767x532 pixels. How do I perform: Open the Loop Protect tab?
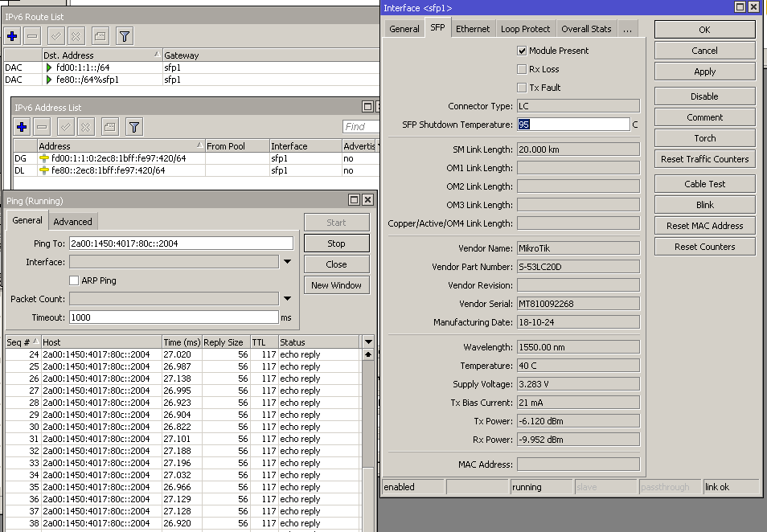point(525,30)
